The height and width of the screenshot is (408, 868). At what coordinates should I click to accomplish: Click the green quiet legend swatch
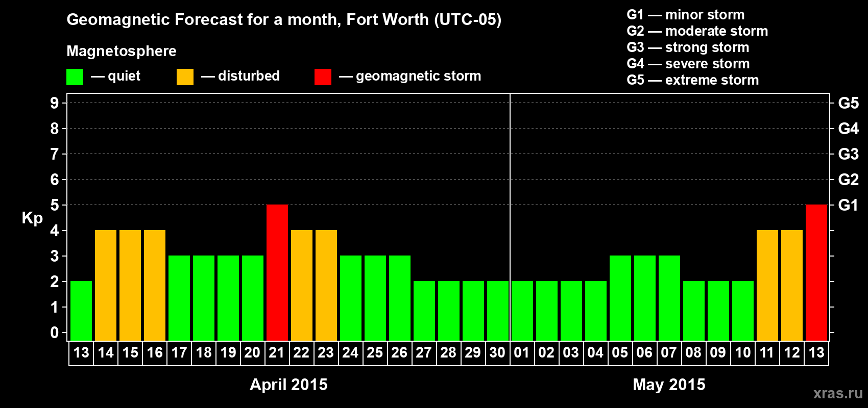click(x=75, y=77)
